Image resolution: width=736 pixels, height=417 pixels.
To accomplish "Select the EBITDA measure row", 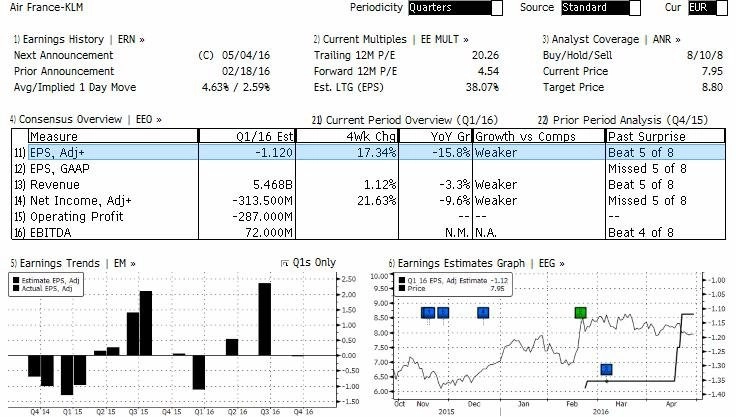I will coord(368,232).
